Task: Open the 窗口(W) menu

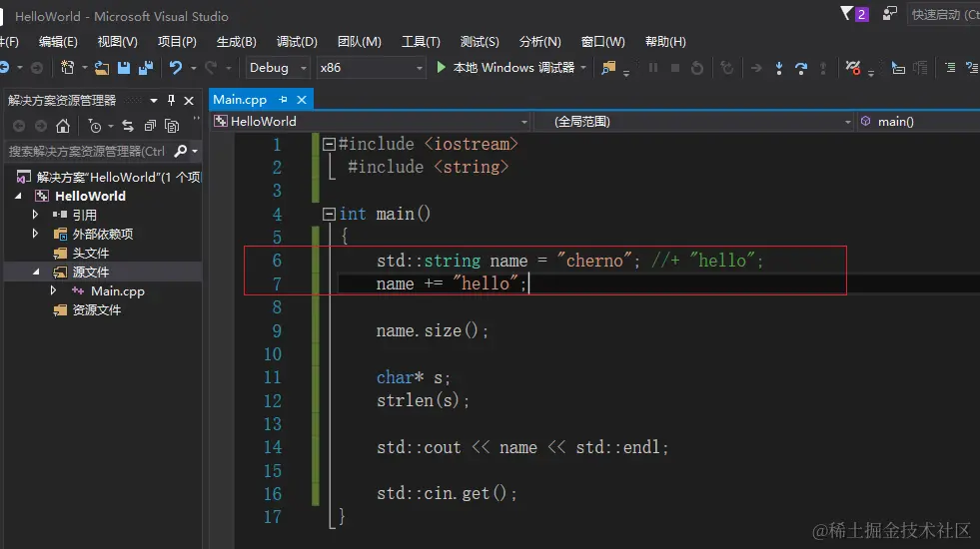Action: coord(602,42)
